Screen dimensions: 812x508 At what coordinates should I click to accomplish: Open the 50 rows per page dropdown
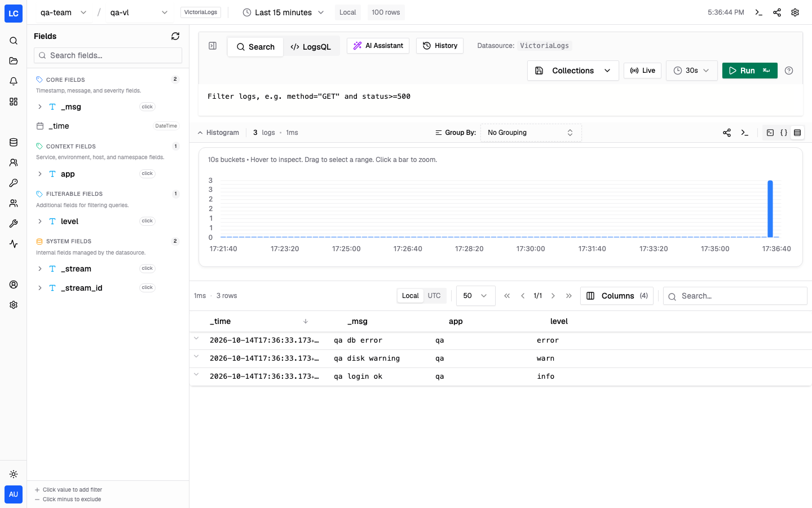(x=475, y=296)
